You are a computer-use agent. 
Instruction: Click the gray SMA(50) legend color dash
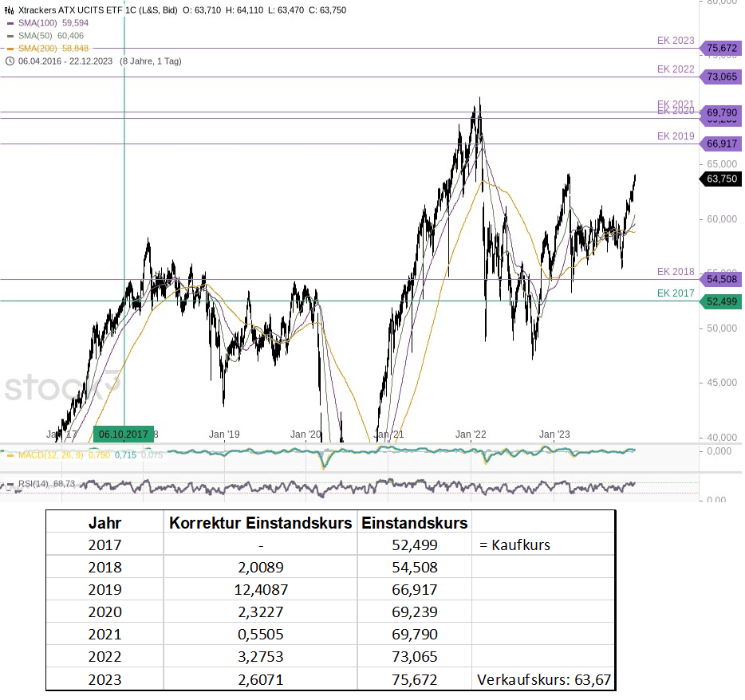click(10, 36)
